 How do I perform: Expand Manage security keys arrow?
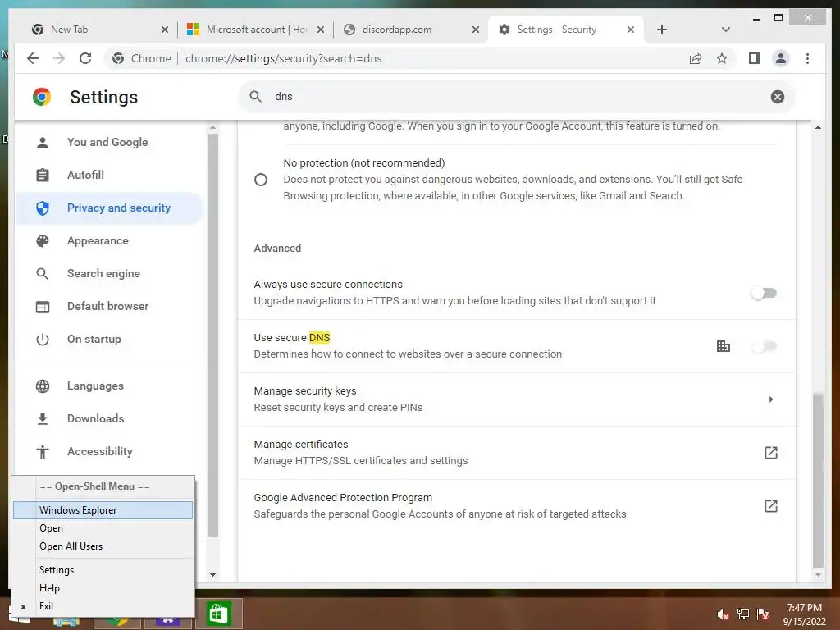point(770,399)
